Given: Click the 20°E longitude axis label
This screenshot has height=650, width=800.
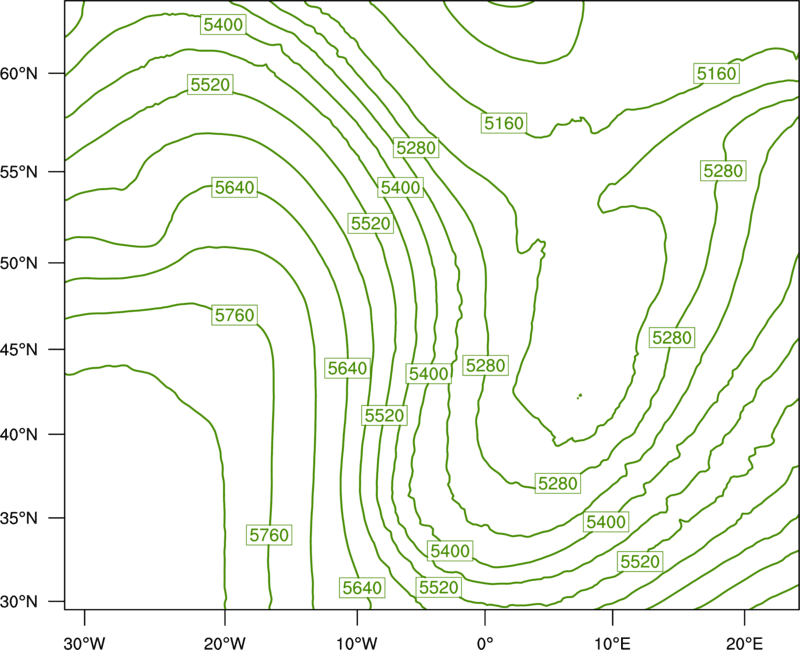Looking at the screenshot, I should point(745,643).
